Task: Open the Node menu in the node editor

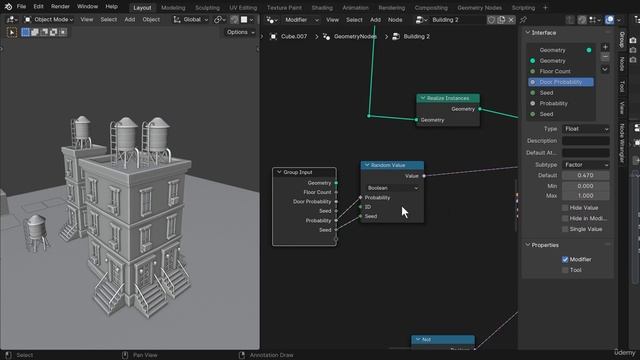Action: pyautogui.click(x=395, y=20)
